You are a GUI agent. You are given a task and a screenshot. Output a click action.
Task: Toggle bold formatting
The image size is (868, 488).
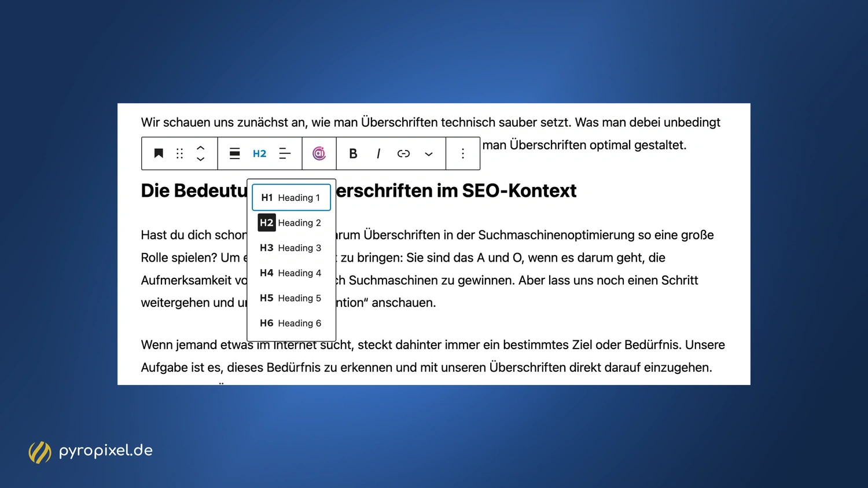coord(353,153)
